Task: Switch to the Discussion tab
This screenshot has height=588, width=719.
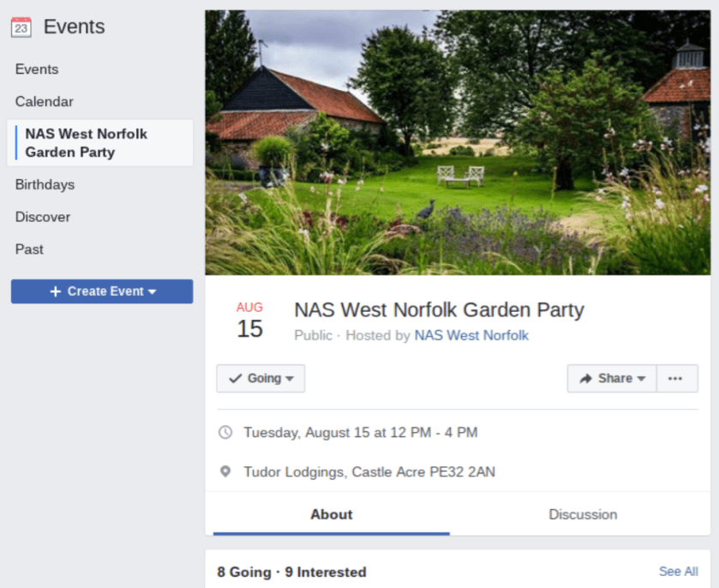Action: [583, 514]
